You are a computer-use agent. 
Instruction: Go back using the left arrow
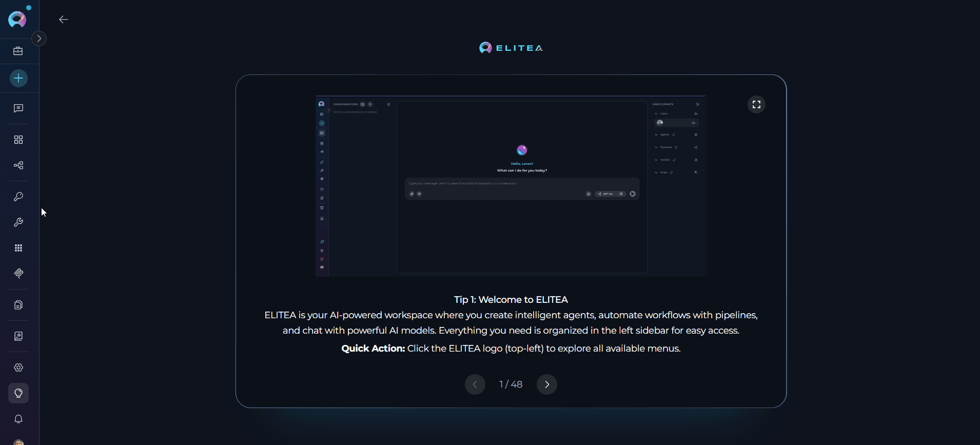(64, 20)
